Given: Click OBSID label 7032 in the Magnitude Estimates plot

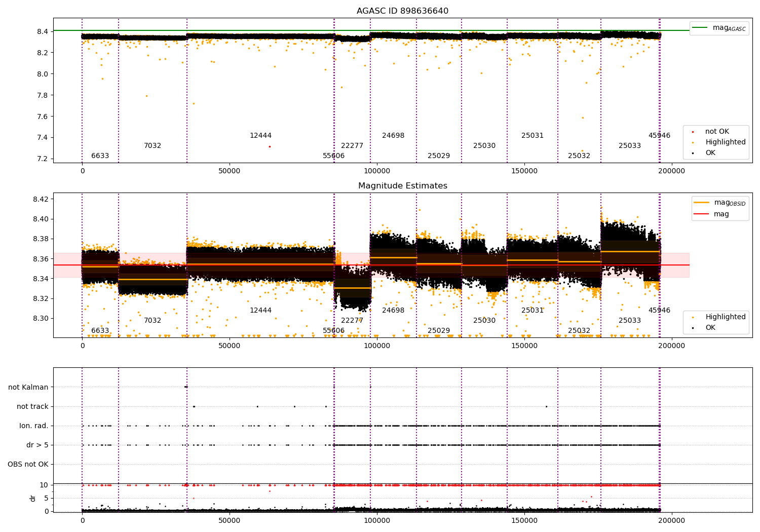Looking at the screenshot, I should tap(153, 321).
